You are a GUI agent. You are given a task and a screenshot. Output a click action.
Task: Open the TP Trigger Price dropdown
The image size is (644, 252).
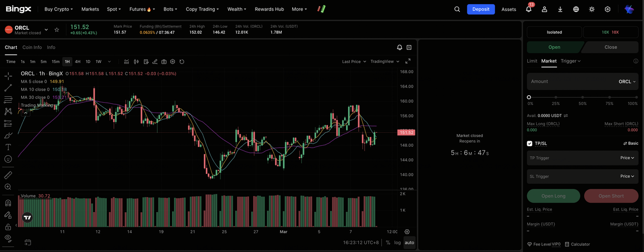tap(627, 158)
